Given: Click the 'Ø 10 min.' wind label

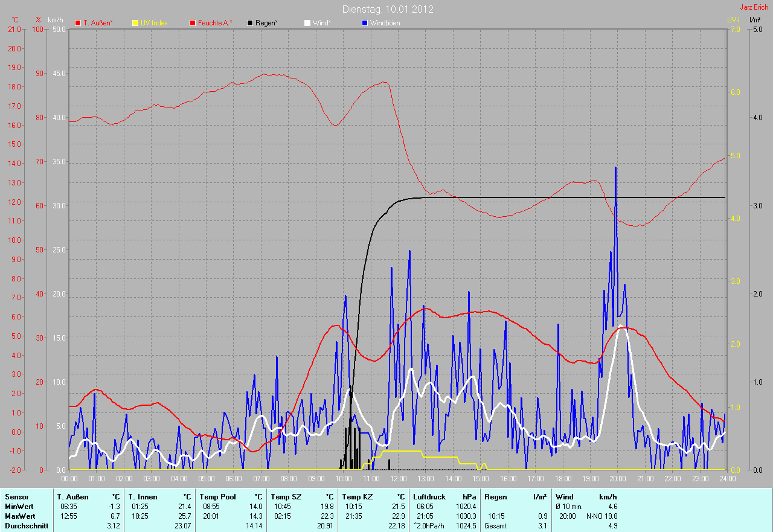Looking at the screenshot, I should [x=570, y=507].
